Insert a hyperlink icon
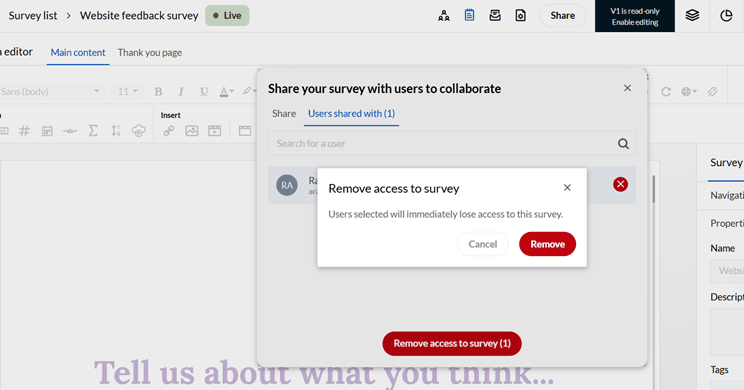Image resolution: width=744 pixels, height=390 pixels. (x=169, y=131)
